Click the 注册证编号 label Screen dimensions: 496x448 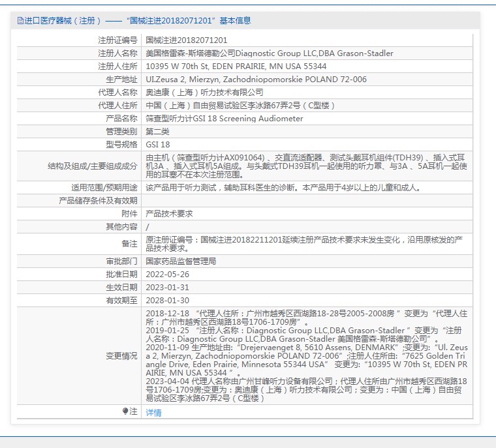click(x=117, y=40)
